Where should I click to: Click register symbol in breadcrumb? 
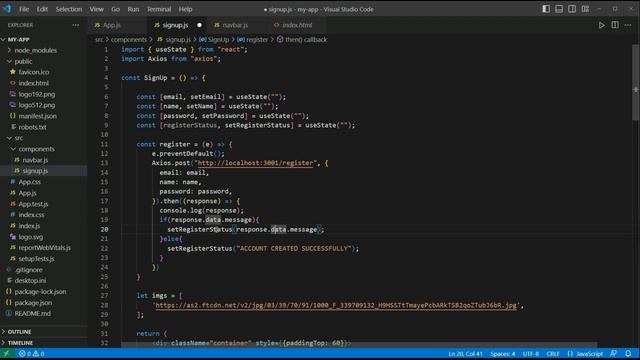257,40
